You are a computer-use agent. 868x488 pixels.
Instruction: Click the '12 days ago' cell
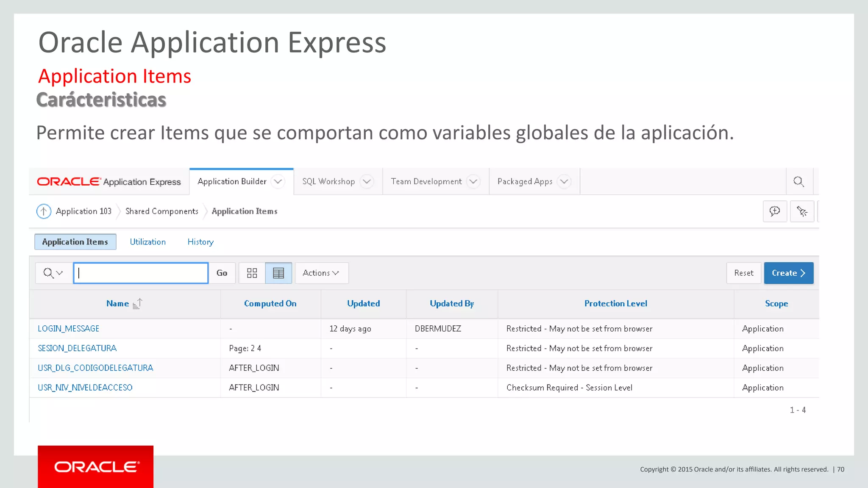pos(351,329)
